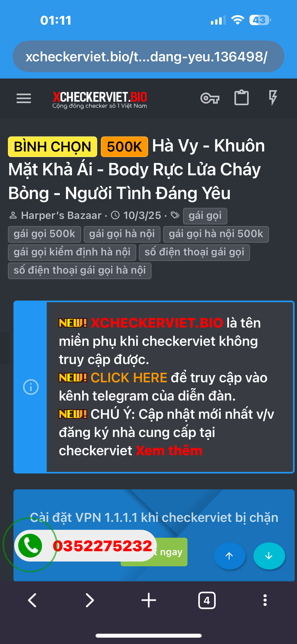Go forward with the browser forward chevron

click(x=90, y=600)
